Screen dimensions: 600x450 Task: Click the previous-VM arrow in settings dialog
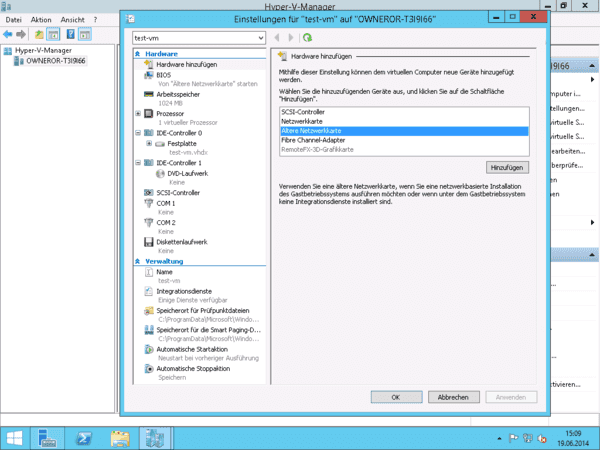pyautogui.click(x=277, y=38)
